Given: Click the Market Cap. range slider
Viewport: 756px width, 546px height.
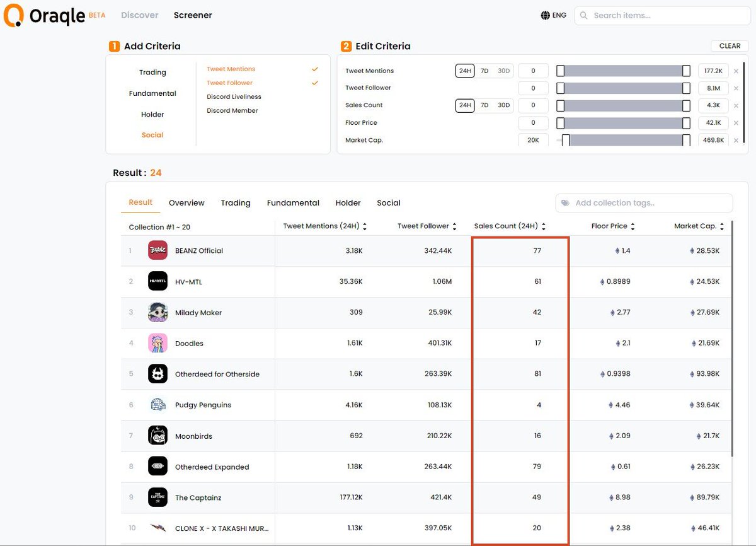Looking at the screenshot, I should pos(623,140).
